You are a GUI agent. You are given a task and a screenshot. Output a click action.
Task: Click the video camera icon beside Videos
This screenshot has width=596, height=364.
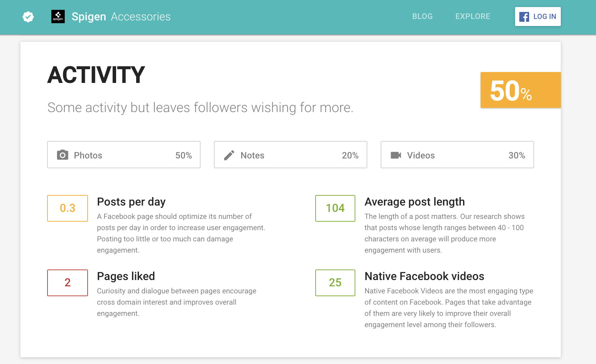pyautogui.click(x=396, y=155)
